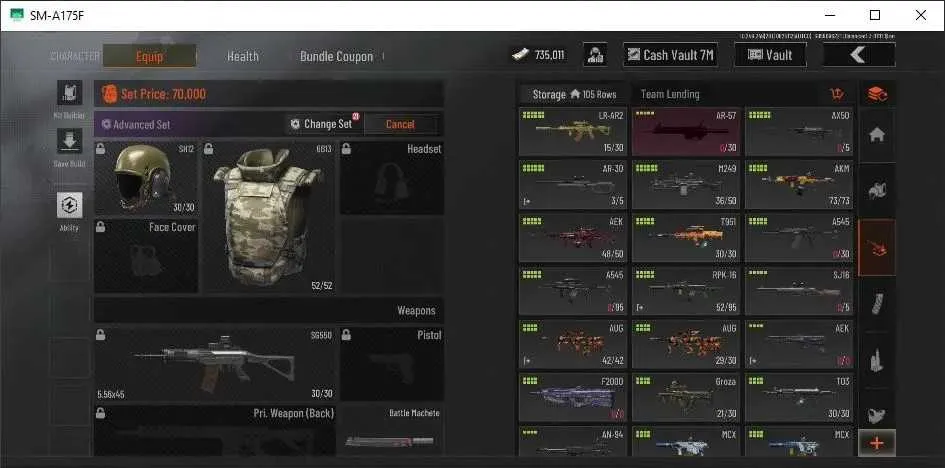Screen dimensions: 945x468
Task: Select the ammo bullets category icon
Action: (x=877, y=360)
